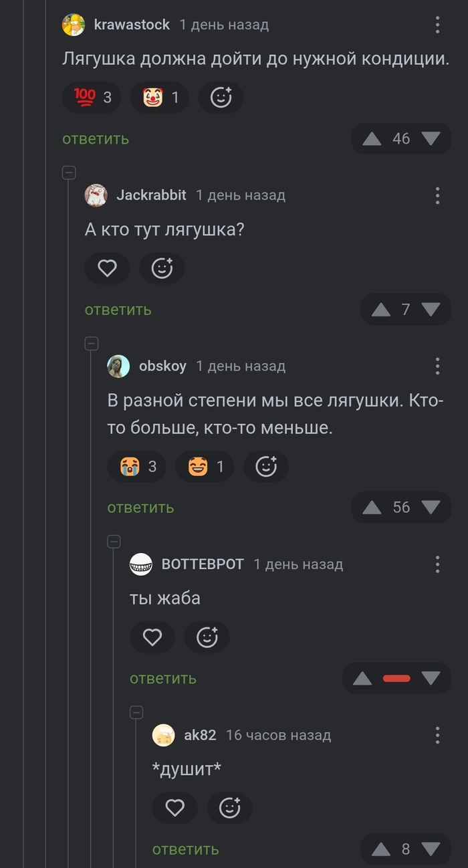This screenshot has width=468, height=868.
Task: Add emoji reaction to ak82's comment
Action: 229,808
